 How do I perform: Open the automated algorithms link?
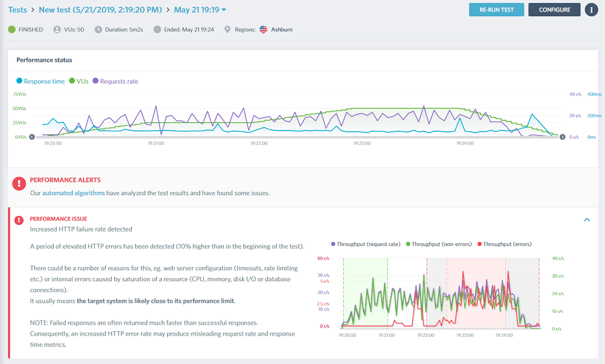(x=73, y=193)
